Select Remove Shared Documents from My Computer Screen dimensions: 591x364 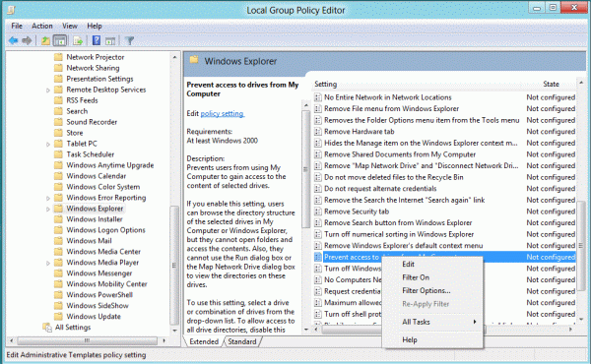400,154
